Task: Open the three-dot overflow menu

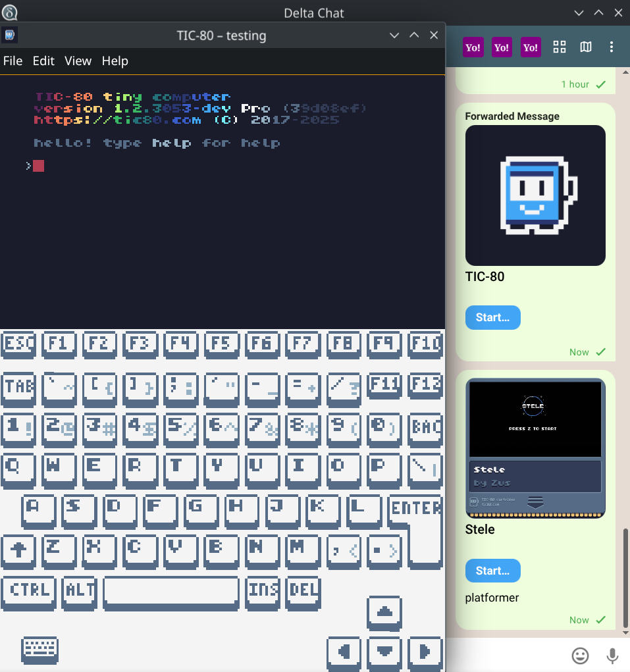Action: point(612,47)
